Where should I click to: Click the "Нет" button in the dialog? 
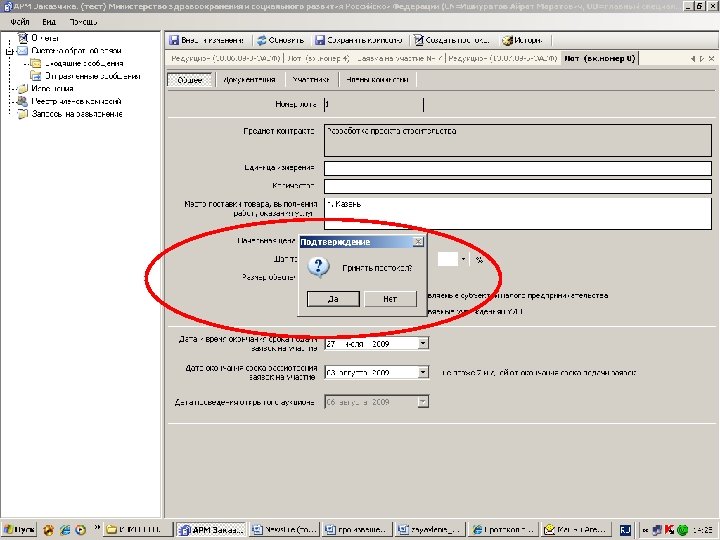(390, 299)
